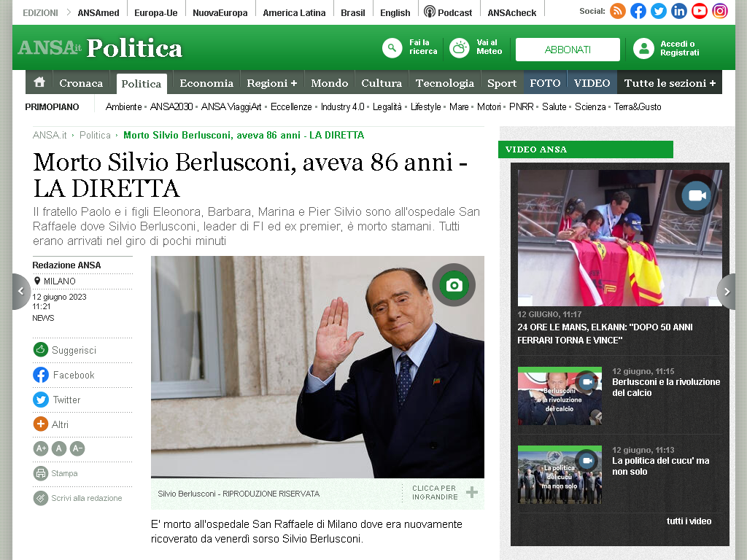Image resolution: width=747 pixels, height=560 pixels.
Task: Open La politica del cucu' video thumbnail
Action: (x=560, y=474)
